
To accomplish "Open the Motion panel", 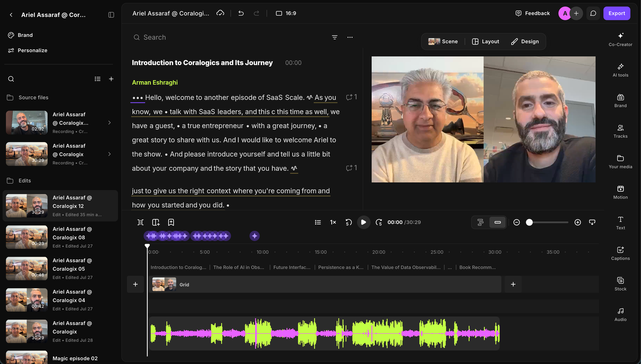I will point(620,192).
